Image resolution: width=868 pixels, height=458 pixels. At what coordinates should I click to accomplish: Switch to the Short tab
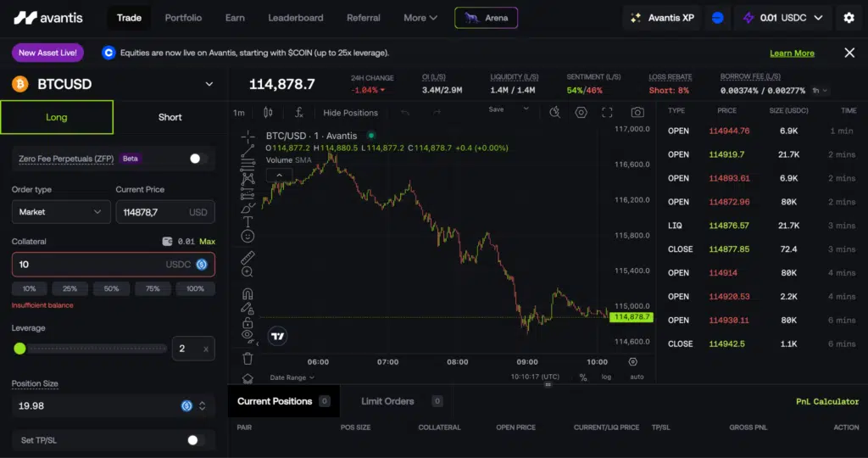tap(170, 117)
